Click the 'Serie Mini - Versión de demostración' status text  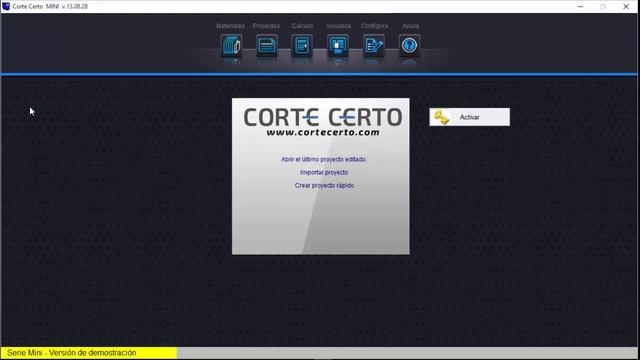pos(71,353)
